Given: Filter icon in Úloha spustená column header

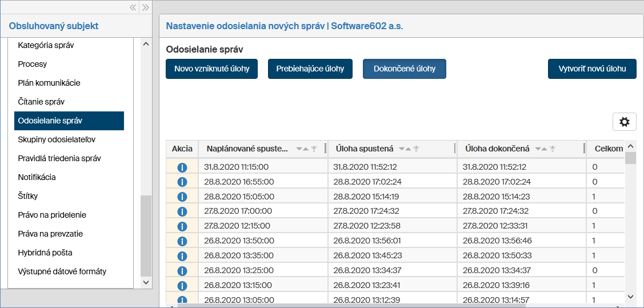Looking at the screenshot, I should 417,149.
